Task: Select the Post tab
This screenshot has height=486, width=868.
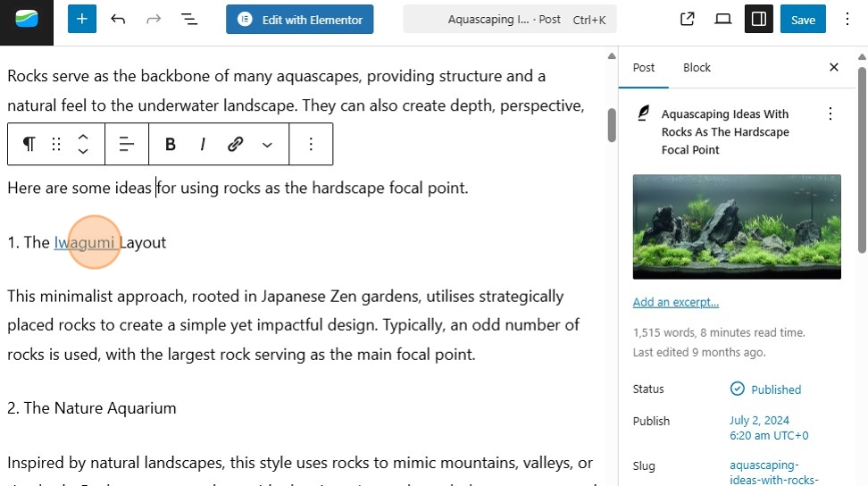Action: 644,68
